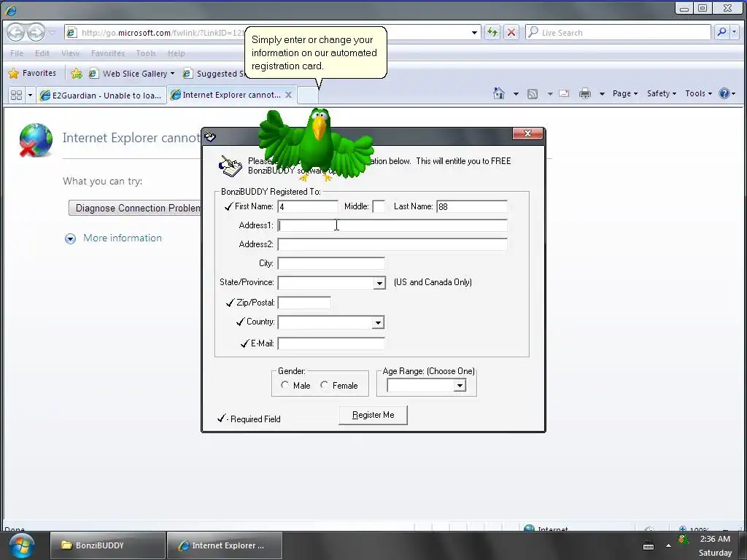Click into the Live Search box
Screen dimensions: 747x560
[619, 32]
